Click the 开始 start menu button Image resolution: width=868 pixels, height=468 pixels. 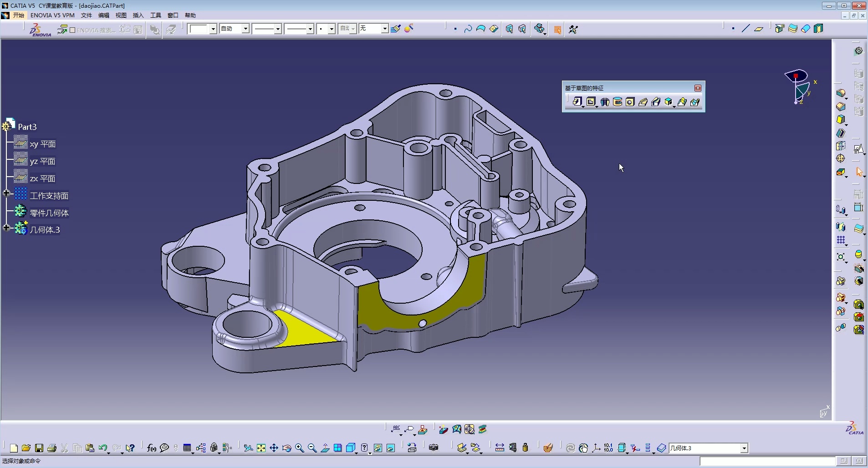tap(18, 15)
